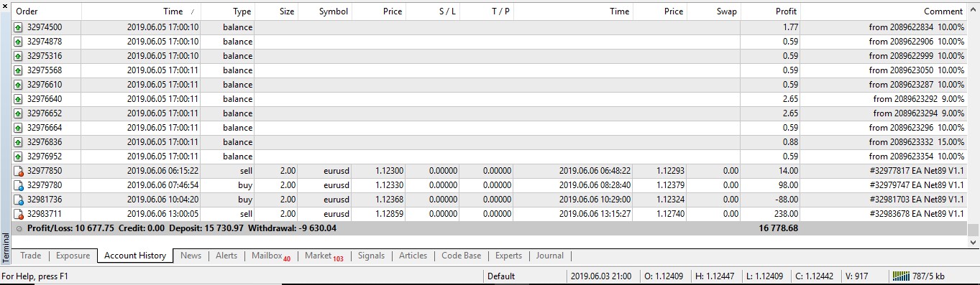Sort by the Swap column header
980x285 pixels.
[x=713, y=11]
